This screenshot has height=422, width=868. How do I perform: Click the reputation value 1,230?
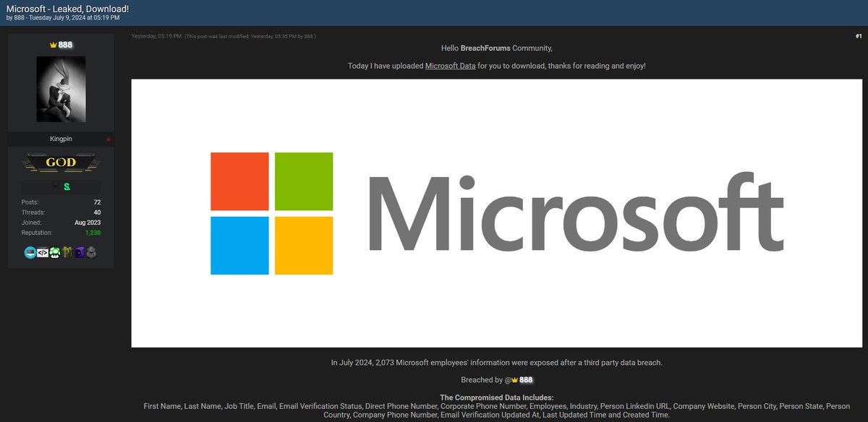click(93, 233)
